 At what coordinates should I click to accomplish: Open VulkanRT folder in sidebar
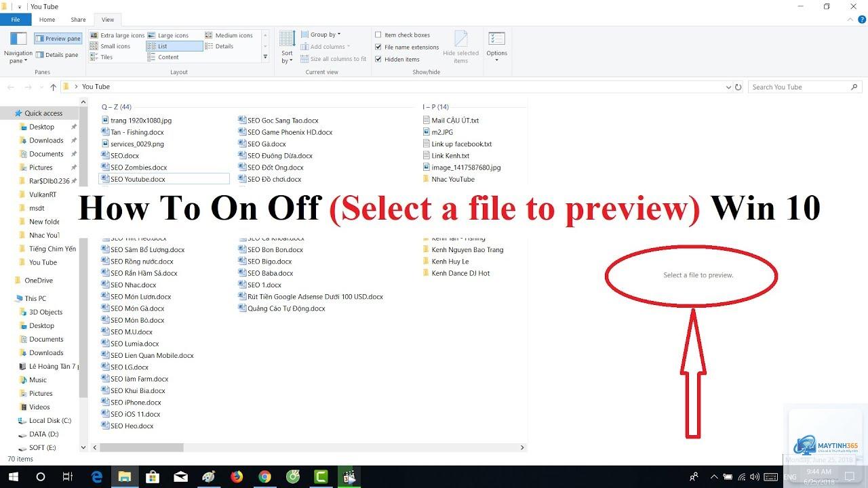43,195
